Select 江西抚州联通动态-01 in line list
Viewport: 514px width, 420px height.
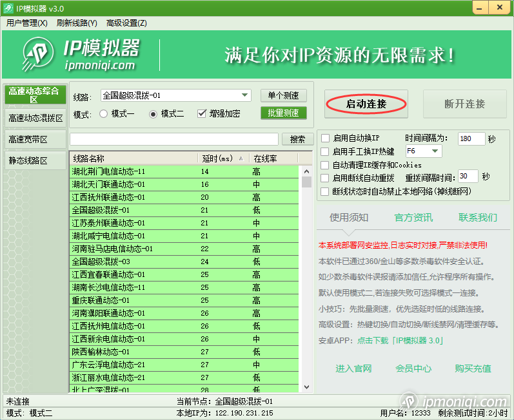(x=109, y=197)
